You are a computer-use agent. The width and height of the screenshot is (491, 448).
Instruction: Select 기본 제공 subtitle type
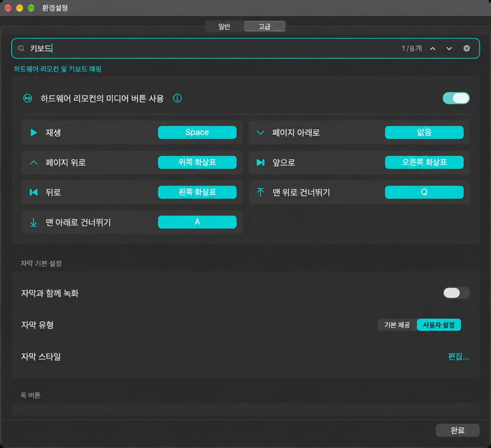[397, 325]
